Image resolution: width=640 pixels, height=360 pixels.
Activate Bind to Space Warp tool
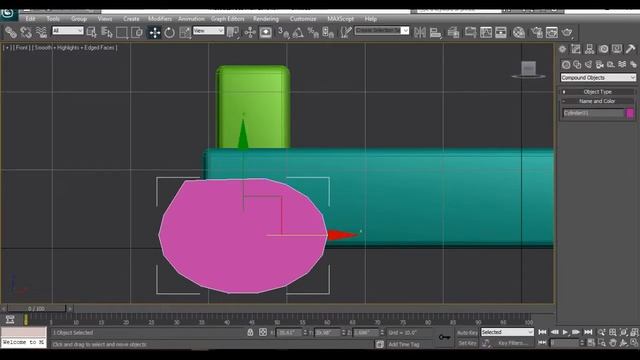[x=41, y=32]
